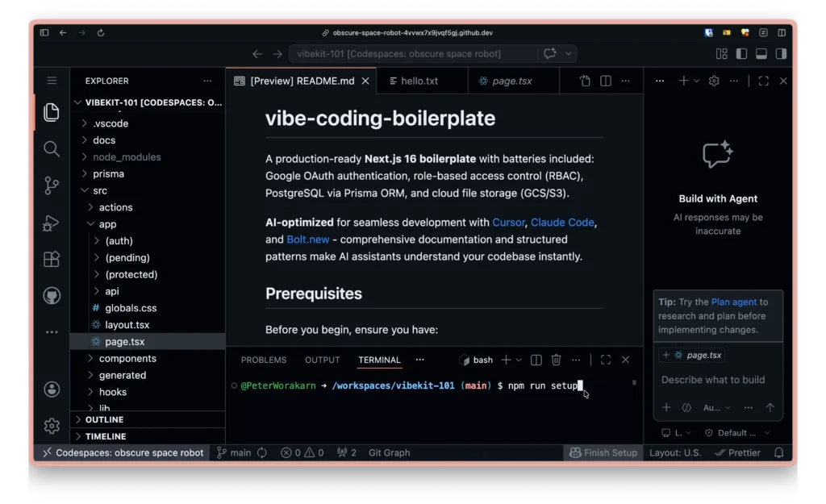The height and width of the screenshot is (504, 826).
Task: Select the TERMINAL panel tab
Action: [379, 360]
